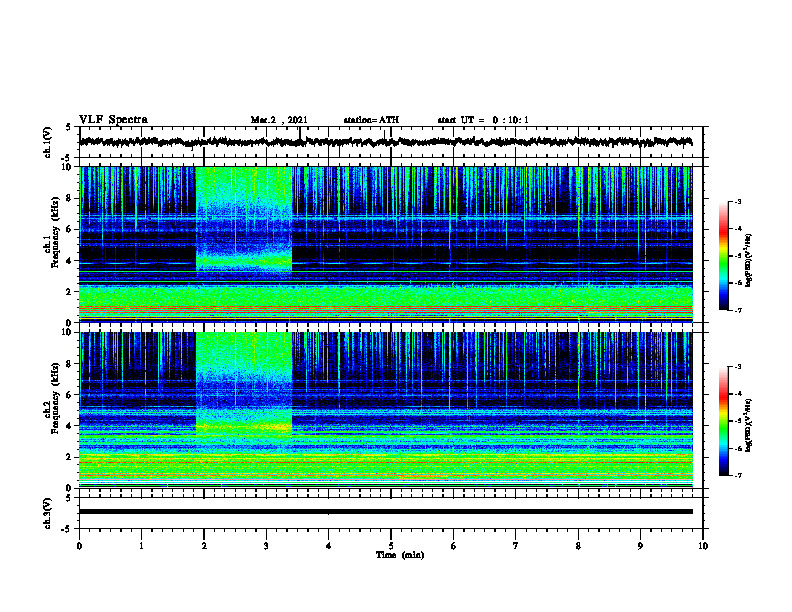This screenshot has height=612, width=792.
Task: Click the ch.1 colorbar log(PSD) label
Action: click(749, 260)
